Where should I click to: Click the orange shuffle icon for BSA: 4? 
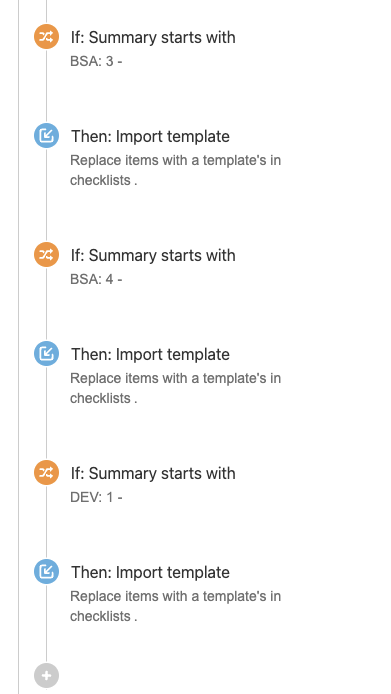click(x=46, y=254)
